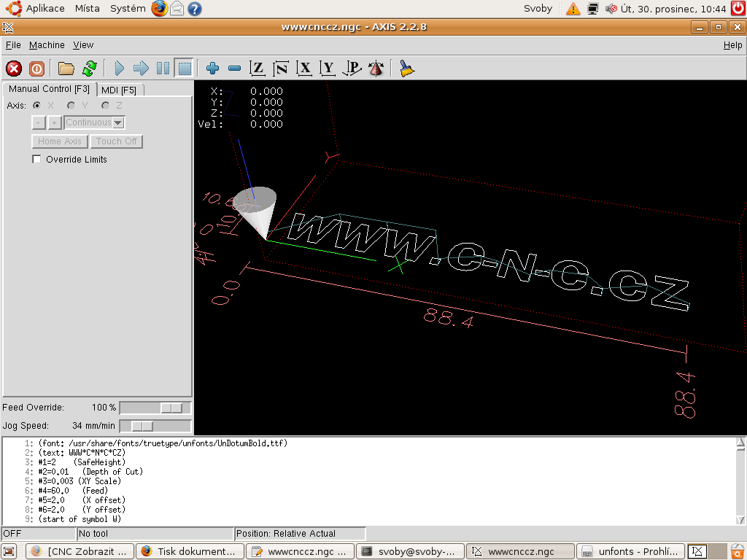
Task: Open the Machine menu
Action: tap(47, 45)
